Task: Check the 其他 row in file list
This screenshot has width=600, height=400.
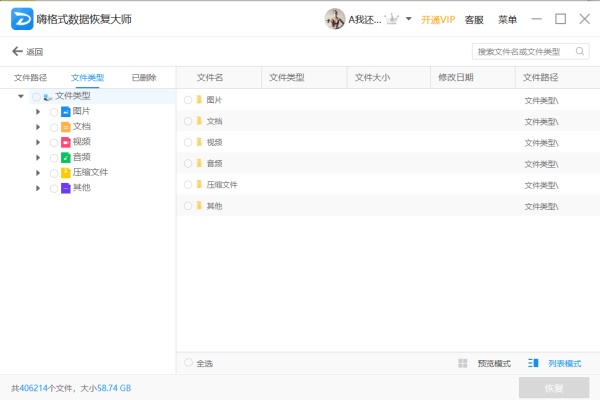Action: pyautogui.click(x=188, y=206)
